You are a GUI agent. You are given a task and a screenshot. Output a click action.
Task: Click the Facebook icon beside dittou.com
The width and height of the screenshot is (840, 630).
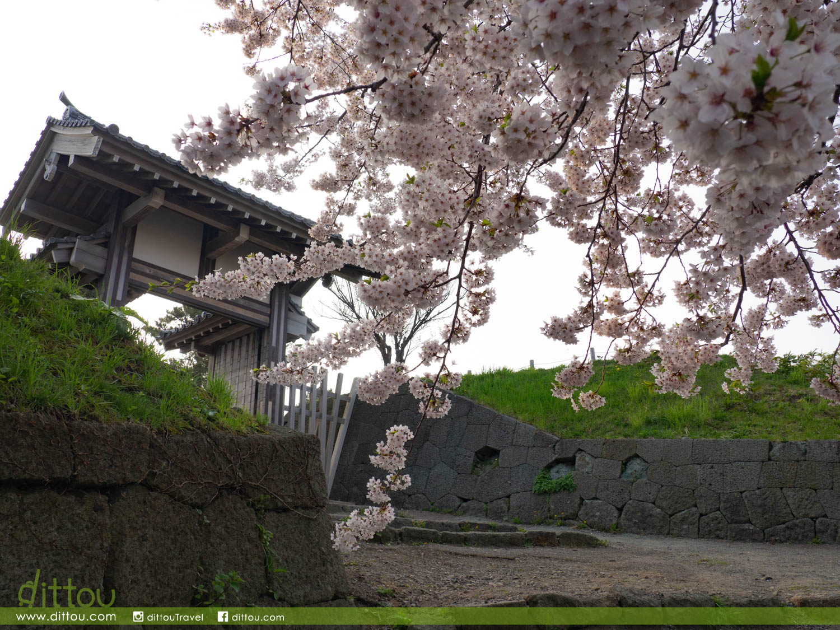[x=223, y=617]
